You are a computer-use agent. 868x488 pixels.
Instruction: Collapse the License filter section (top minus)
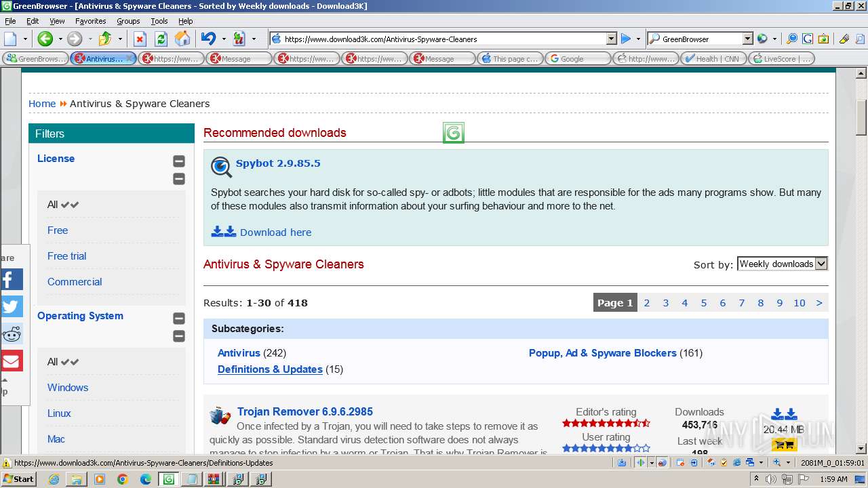[179, 161]
